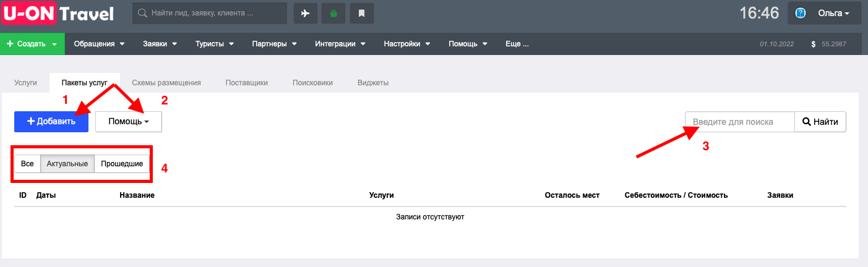The height and width of the screenshot is (267, 868).
Task: Select the Актуальные filter
Action: point(67,164)
